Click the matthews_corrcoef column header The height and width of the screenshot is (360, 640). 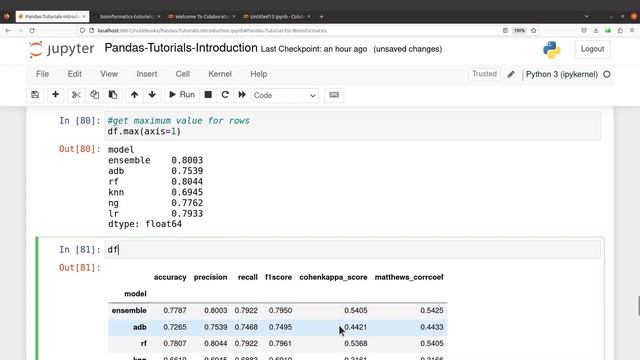point(409,277)
